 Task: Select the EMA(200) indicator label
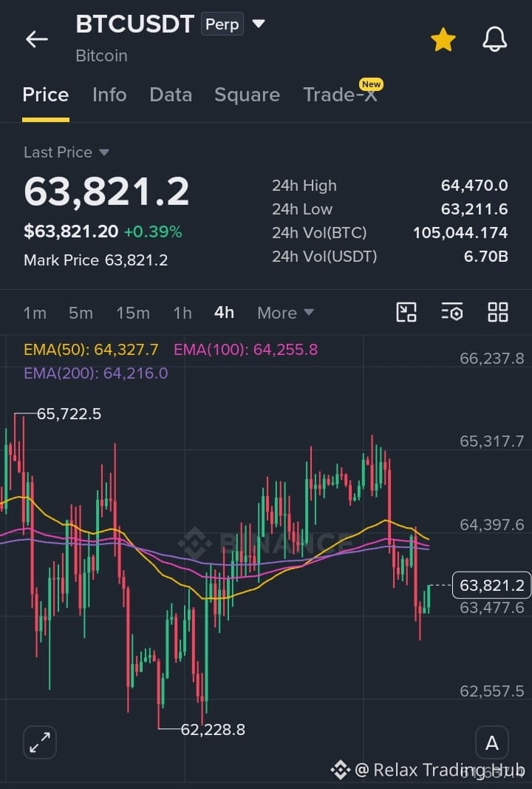pos(96,373)
